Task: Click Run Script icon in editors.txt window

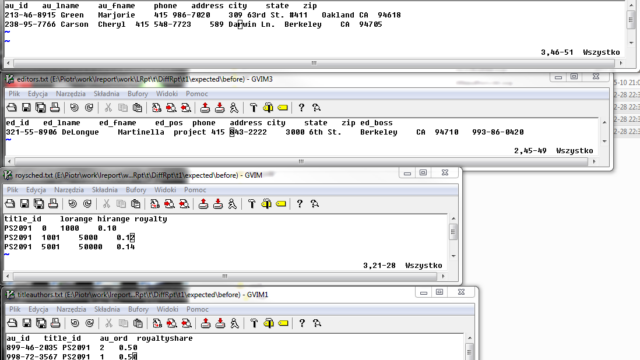Action: pos(234,108)
